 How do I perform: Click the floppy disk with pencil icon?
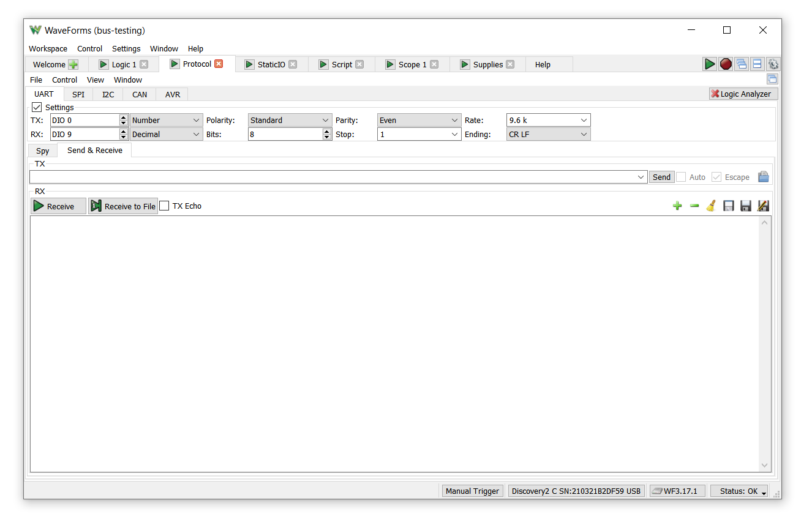[763, 206]
